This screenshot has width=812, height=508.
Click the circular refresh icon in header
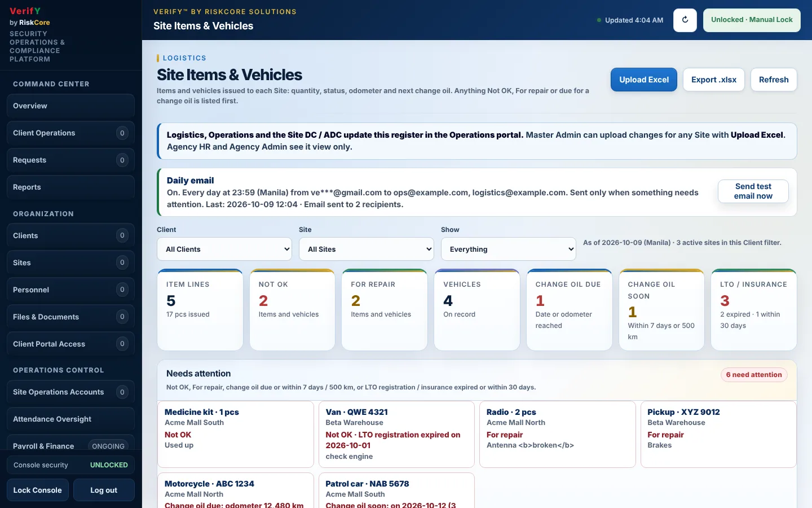click(x=685, y=20)
